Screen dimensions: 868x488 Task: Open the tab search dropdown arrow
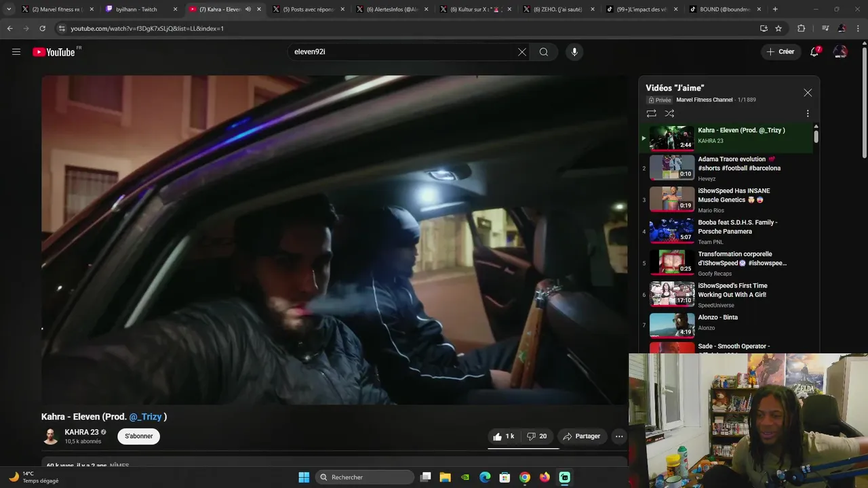pyautogui.click(x=9, y=9)
